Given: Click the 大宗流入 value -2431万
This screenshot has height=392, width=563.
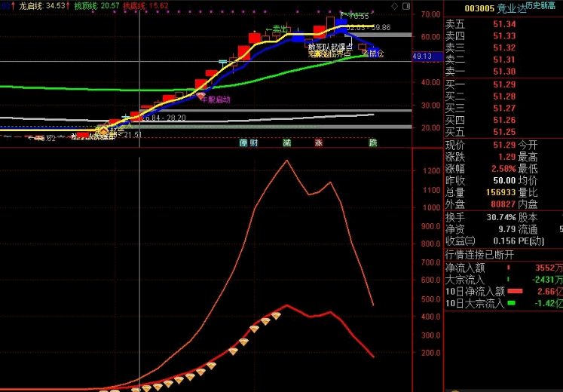Looking at the screenshot, I should coord(548,279).
